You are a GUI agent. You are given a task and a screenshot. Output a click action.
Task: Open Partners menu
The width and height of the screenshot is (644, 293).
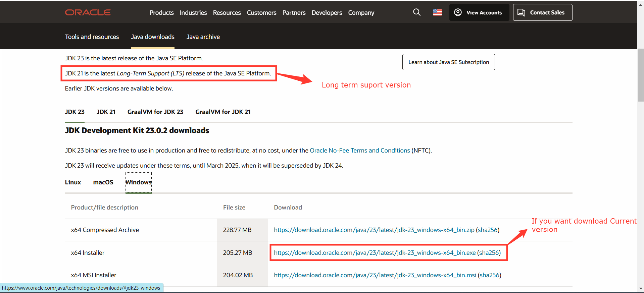tap(294, 13)
